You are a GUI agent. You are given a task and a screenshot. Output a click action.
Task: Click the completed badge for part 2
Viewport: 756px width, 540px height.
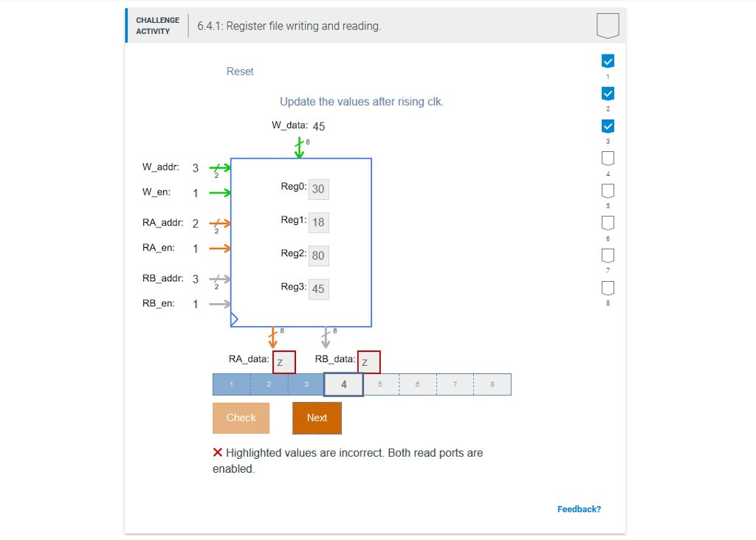click(x=608, y=94)
